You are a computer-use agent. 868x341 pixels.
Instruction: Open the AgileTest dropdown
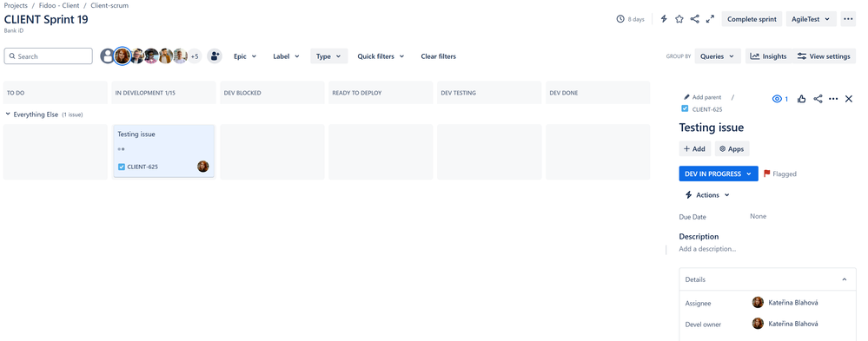coord(811,19)
